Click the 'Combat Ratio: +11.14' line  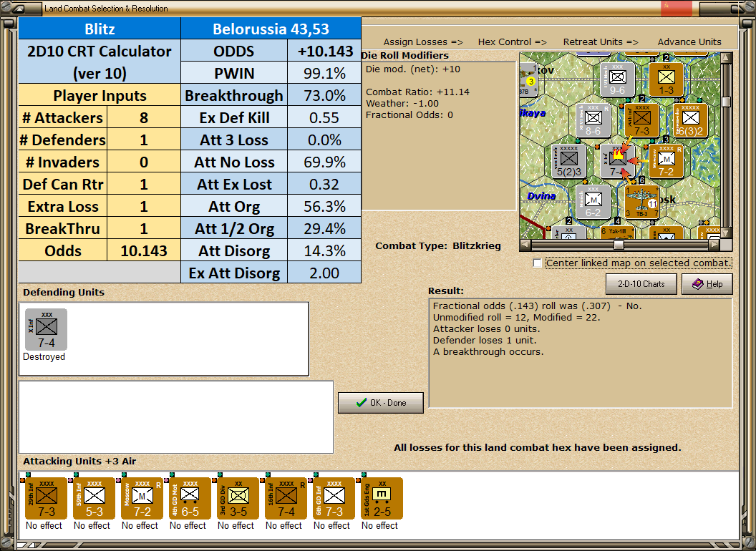click(x=417, y=92)
